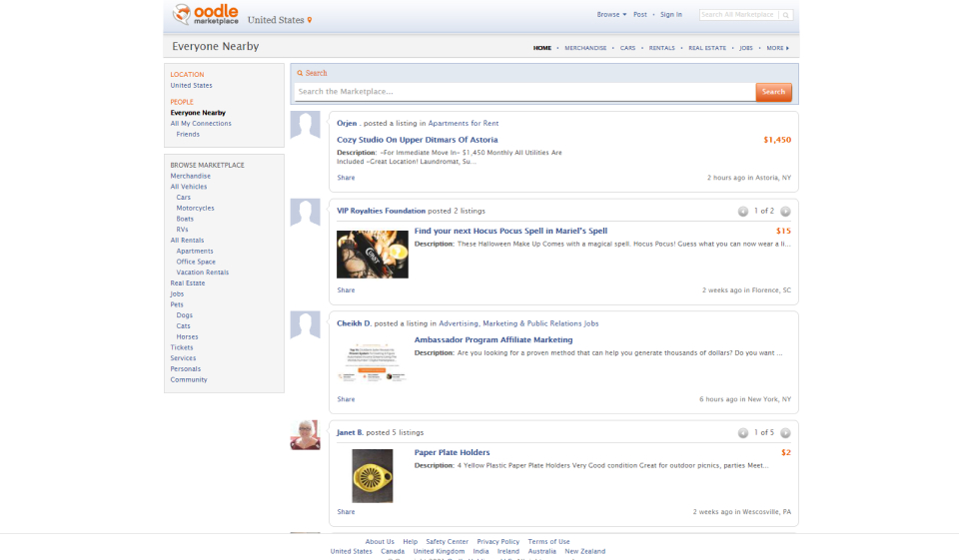
Task: Open the Paper Plate Holders thumbnail
Action: tap(372, 476)
